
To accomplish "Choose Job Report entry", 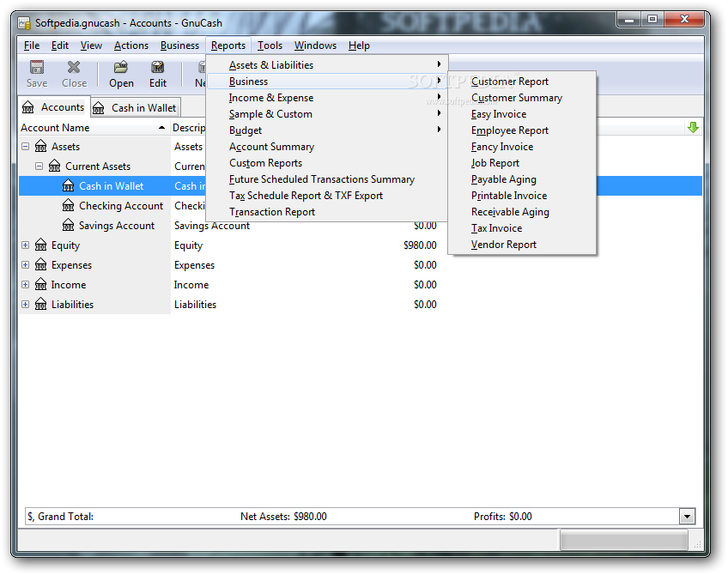I will (x=522, y=163).
